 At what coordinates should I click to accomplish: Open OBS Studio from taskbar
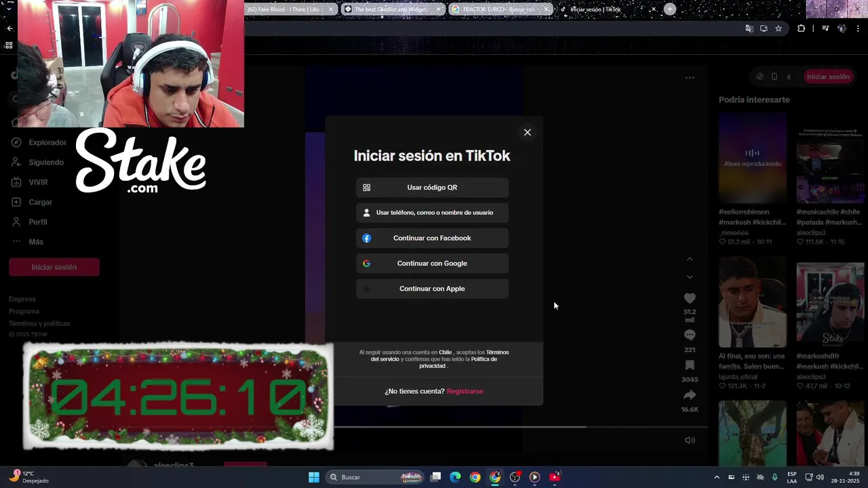(x=515, y=477)
